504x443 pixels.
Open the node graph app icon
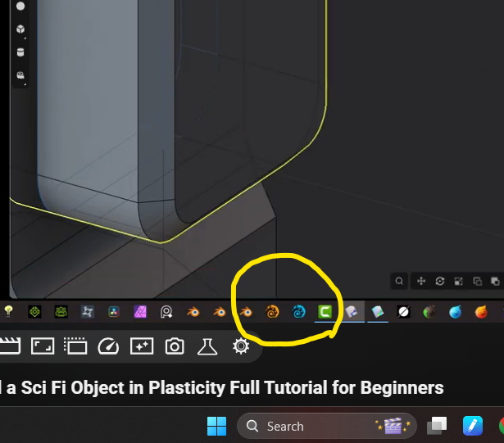88,312
